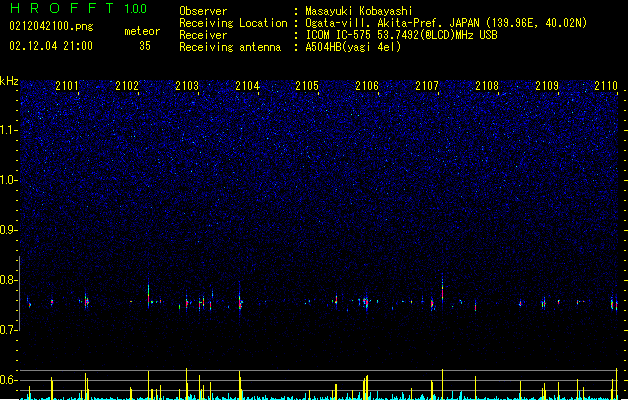This screenshot has width=629, height=400.
Task: Click the 2109 time marker
Action: (x=547, y=85)
